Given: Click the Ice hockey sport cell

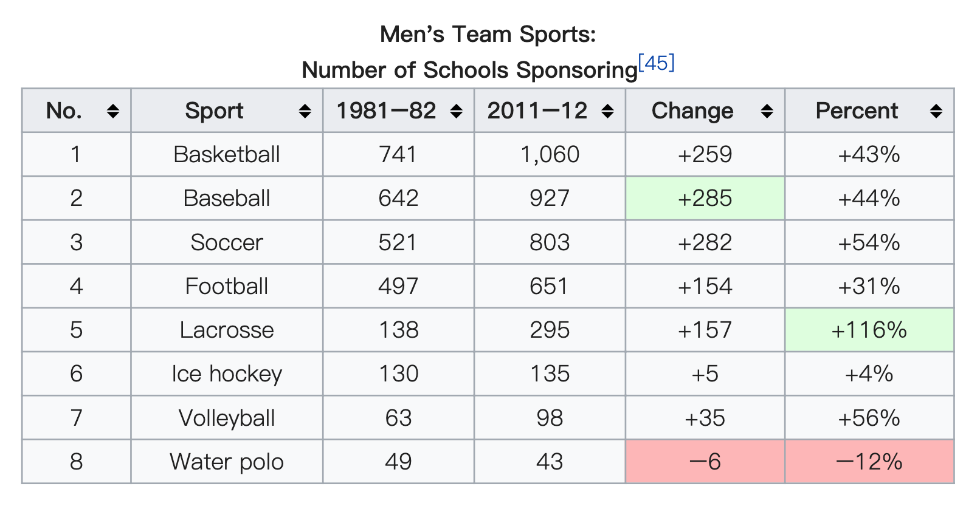Looking at the screenshot, I should [x=227, y=374].
